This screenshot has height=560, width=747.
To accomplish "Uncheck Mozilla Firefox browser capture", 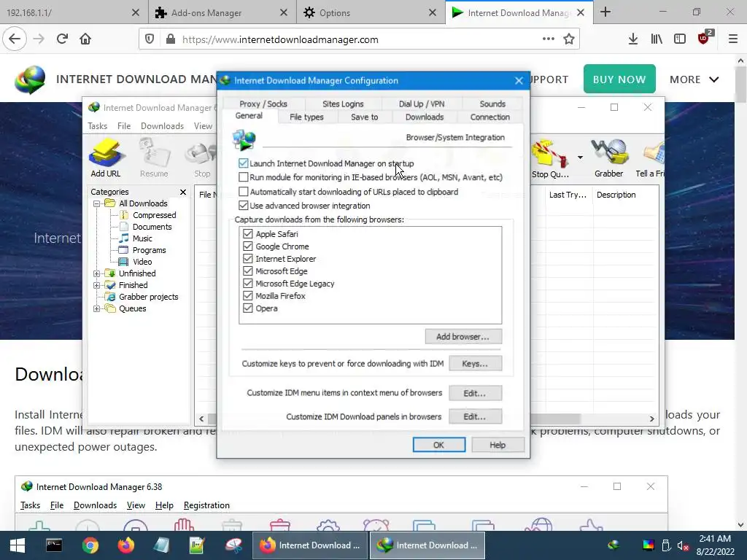I will 248,296.
